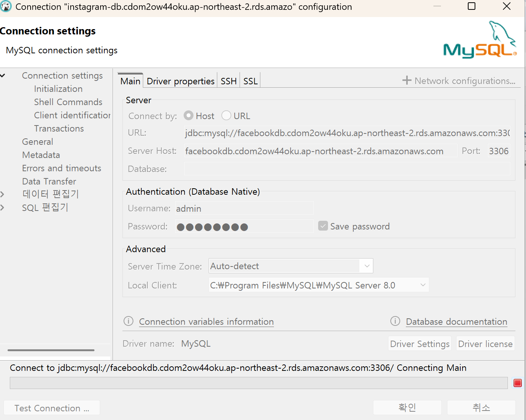
Task: Click the Test Connection button
Action: pos(52,408)
